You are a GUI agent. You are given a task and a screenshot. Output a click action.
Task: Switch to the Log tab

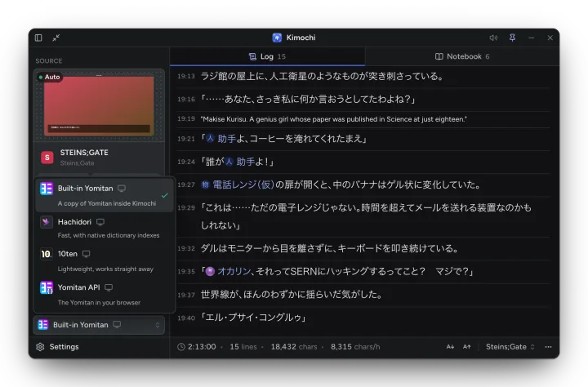point(267,56)
